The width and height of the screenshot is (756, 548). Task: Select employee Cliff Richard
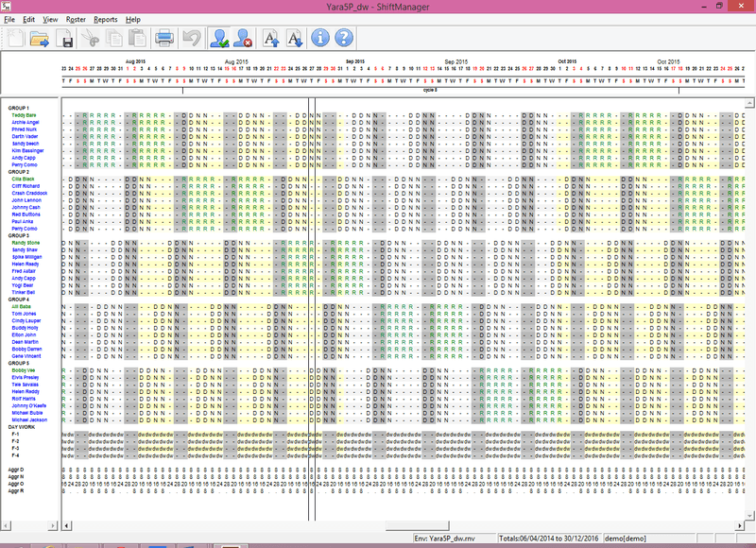click(x=26, y=186)
